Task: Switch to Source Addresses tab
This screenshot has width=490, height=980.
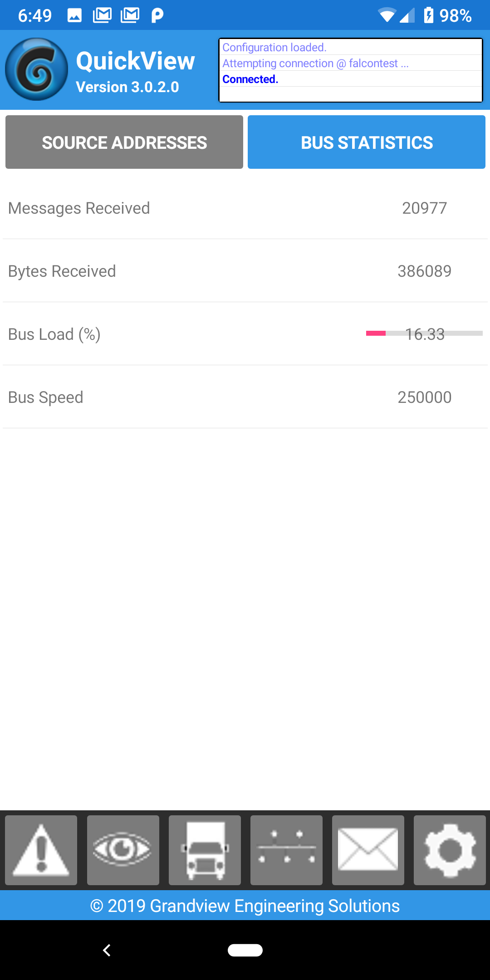Action: (x=124, y=142)
